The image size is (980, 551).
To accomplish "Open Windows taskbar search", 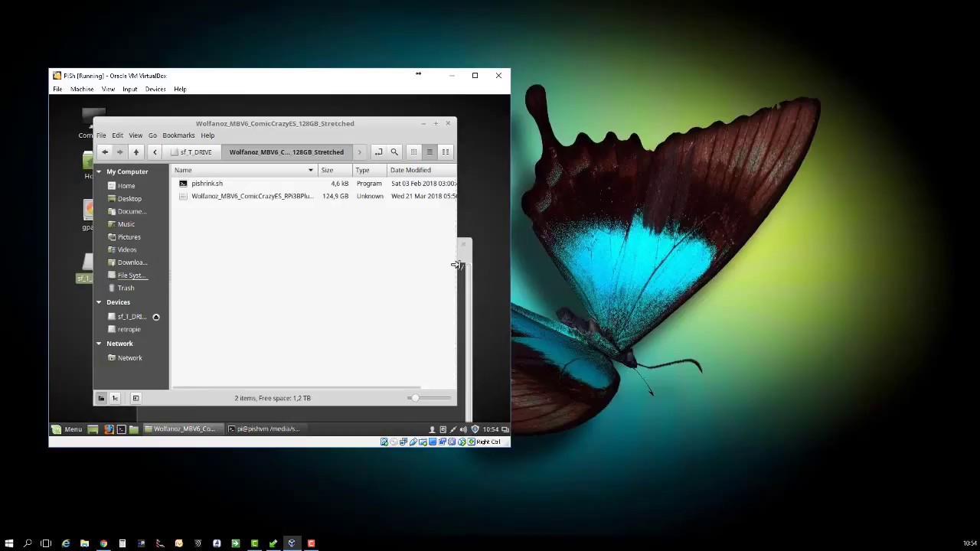I will [x=28, y=543].
